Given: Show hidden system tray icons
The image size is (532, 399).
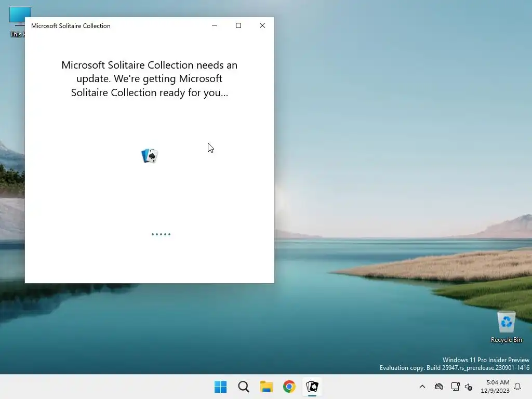Looking at the screenshot, I should coord(422,387).
